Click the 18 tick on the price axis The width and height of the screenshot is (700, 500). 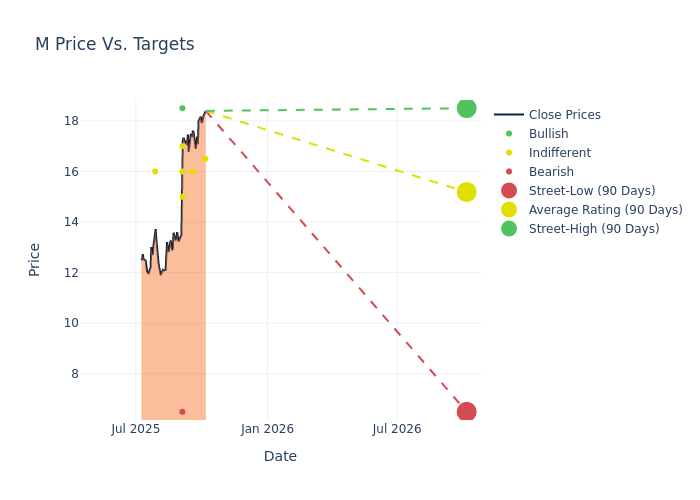99,121
